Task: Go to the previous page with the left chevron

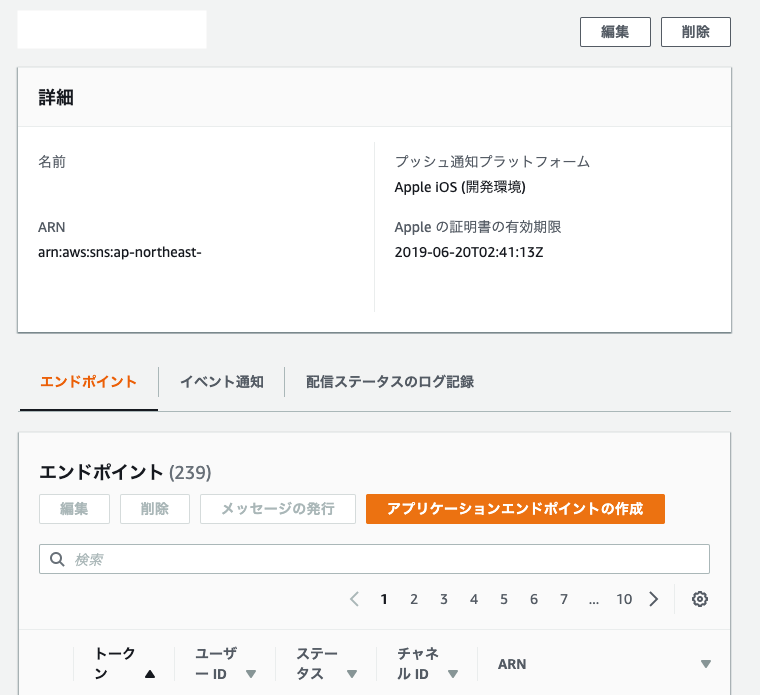Action: click(354, 599)
